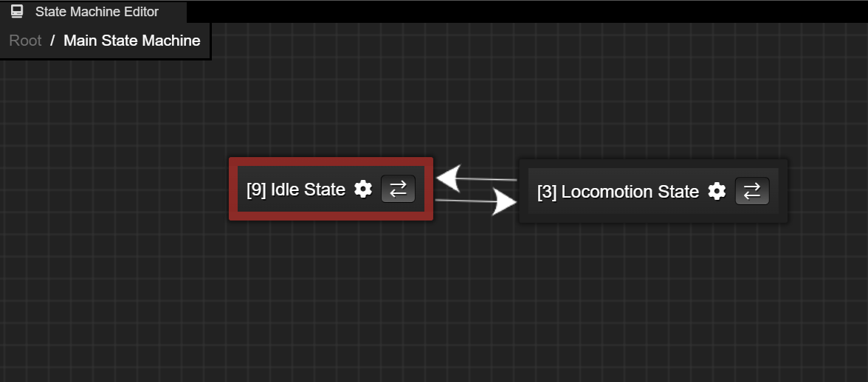Select arrowhead pointing into Locomotion State

click(504, 202)
